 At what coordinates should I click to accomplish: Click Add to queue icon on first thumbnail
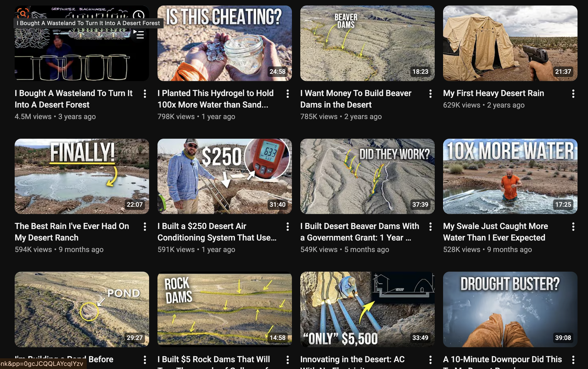138,34
